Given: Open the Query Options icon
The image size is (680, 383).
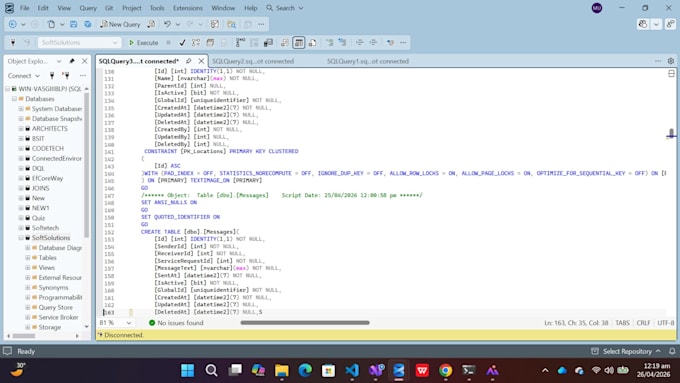Looking at the screenshot, I should pyautogui.click(x=210, y=43).
